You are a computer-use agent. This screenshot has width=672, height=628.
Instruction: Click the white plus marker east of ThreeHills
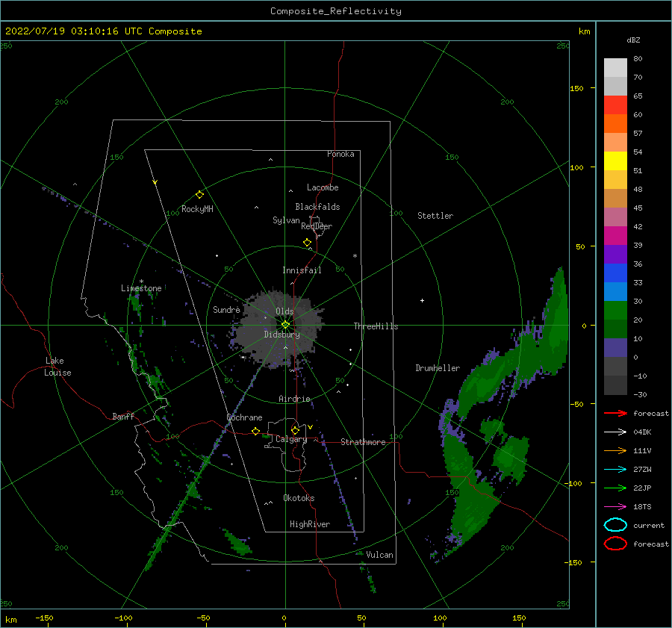tap(422, 300)
